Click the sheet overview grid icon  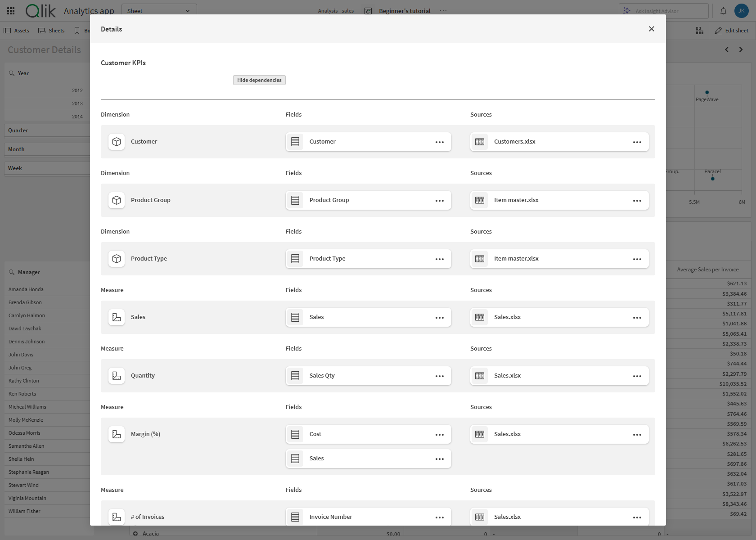point(700,30)
